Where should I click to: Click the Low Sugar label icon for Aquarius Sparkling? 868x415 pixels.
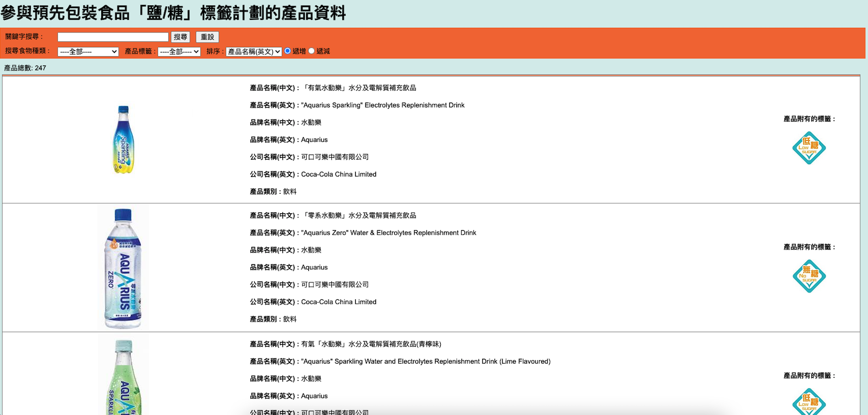pos(809,148)
